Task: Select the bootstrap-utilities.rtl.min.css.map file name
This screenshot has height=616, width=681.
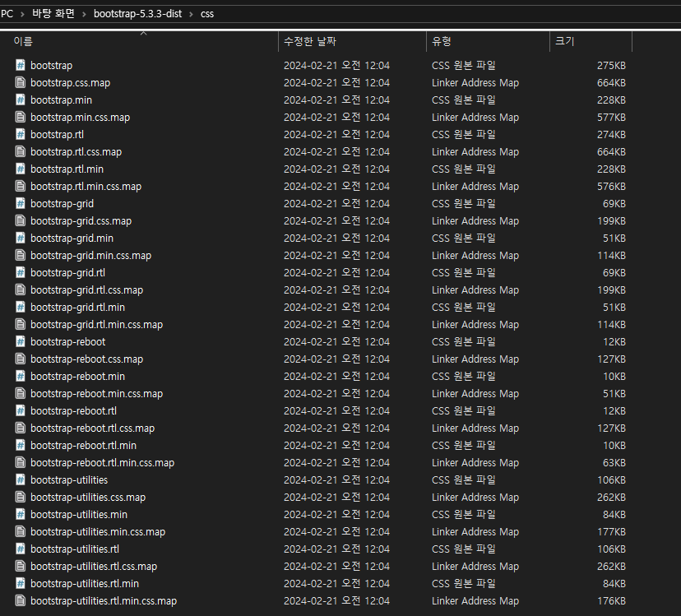Action: pyautogui.click(x=104, y=601)
